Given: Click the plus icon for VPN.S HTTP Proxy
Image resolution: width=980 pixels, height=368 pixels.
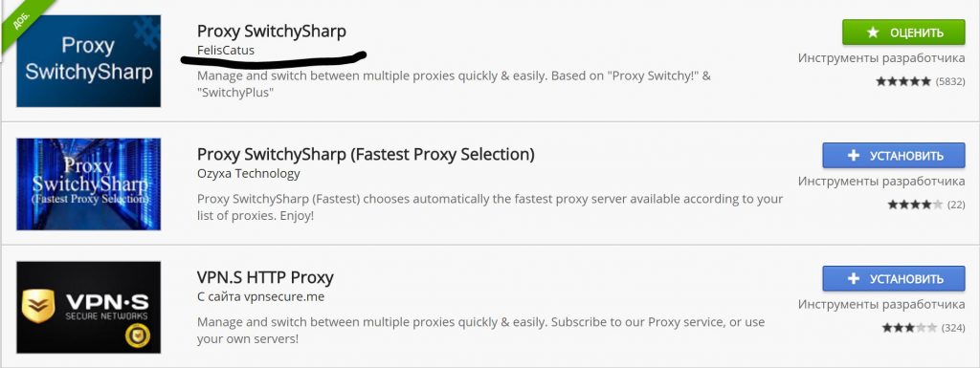Looking at the screenshot, I should tap(853, 279).
